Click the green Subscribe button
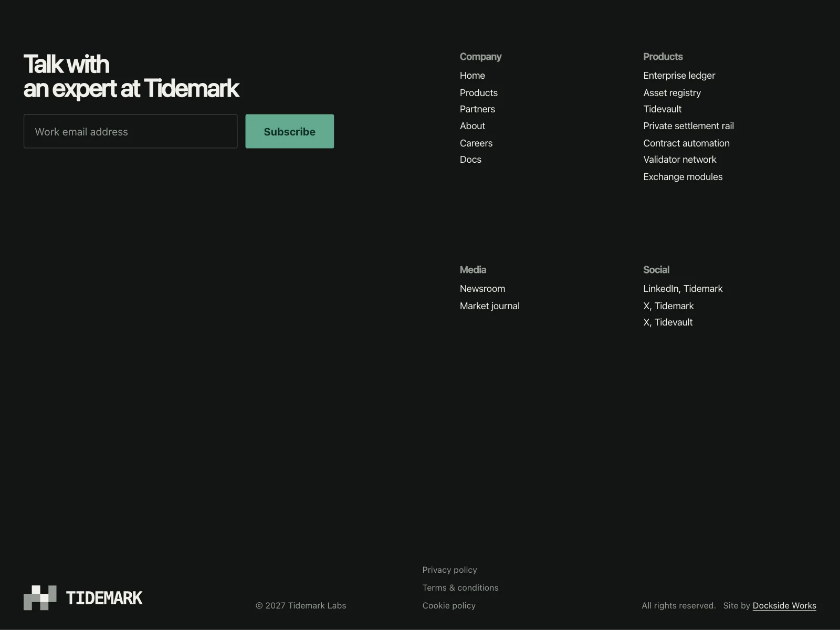This screenshot has width=840, height=630. [289, 131]
